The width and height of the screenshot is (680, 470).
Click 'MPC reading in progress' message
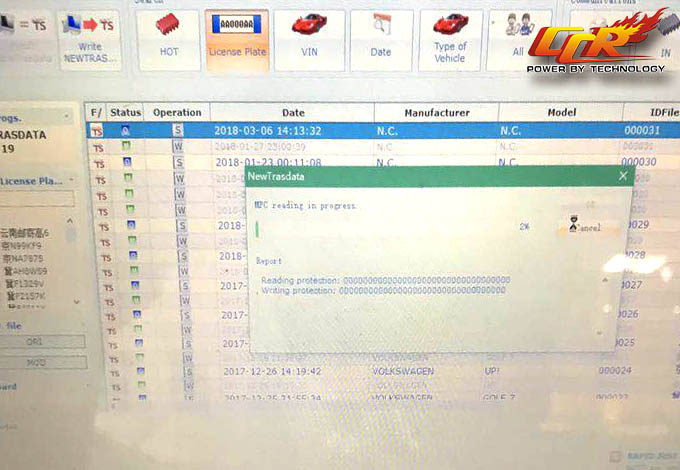coord(305,206)
